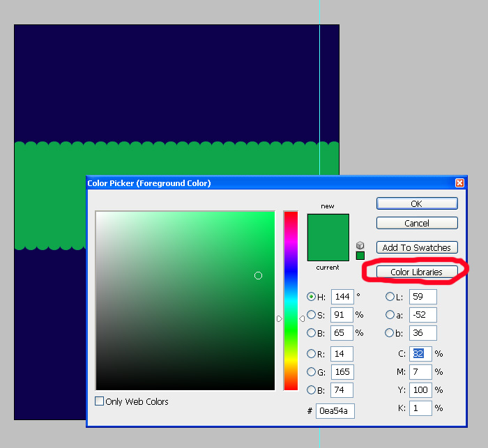The width and height of the screenshot is (488, 448).
Task: Click the green scalloped band on canvas
Action: [176, 159]
